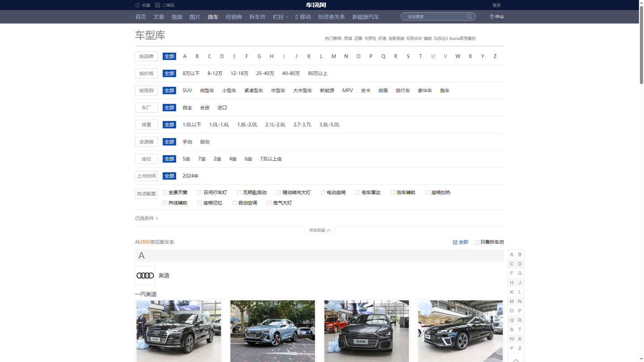Click the 中山 location pin icon
Viewport: 644px width, 362px height.
[x=491, y=17]
